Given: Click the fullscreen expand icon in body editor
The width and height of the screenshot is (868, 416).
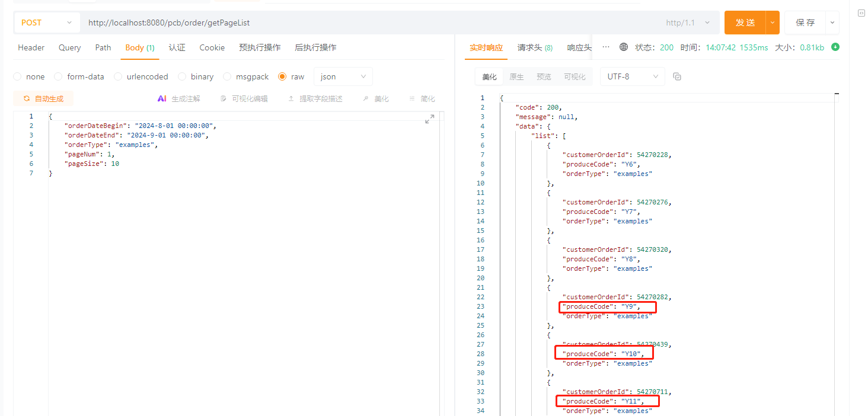Looking at the screenshot, I should click(430, 119).
